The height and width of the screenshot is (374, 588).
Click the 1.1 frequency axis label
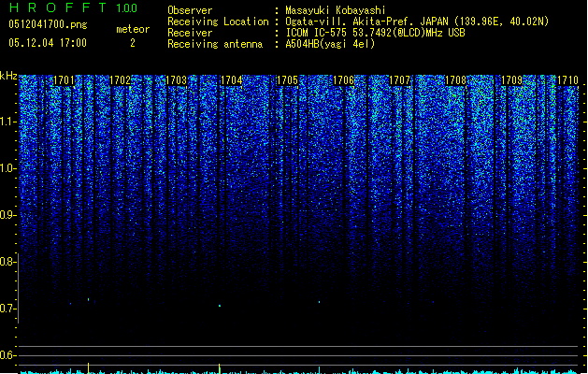click(x=7, y=122)
